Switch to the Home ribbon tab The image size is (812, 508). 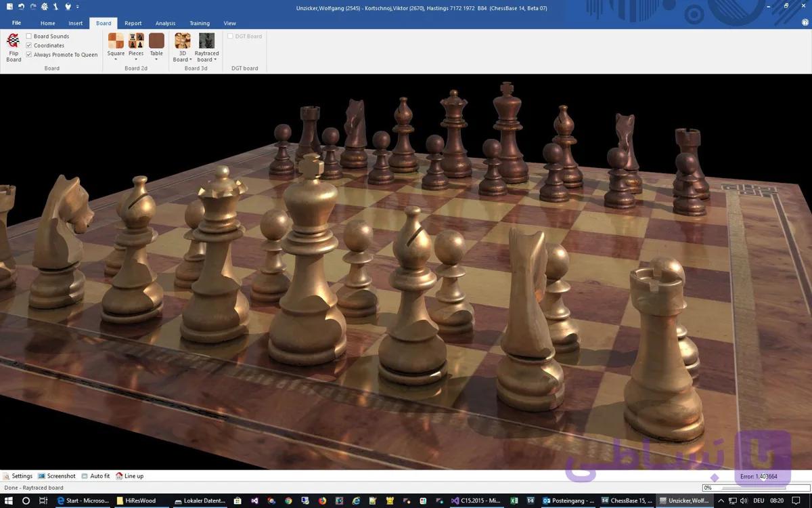tap(47, 23)
